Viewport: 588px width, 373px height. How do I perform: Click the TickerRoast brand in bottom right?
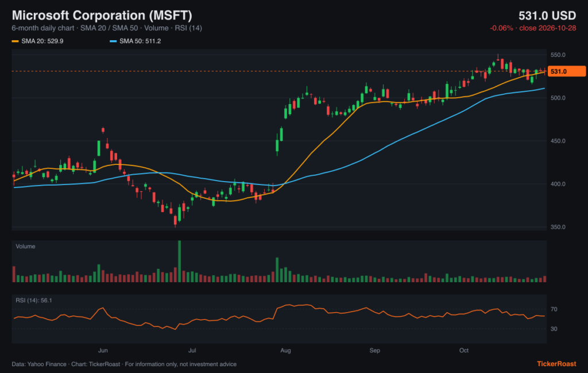[556, 364]
